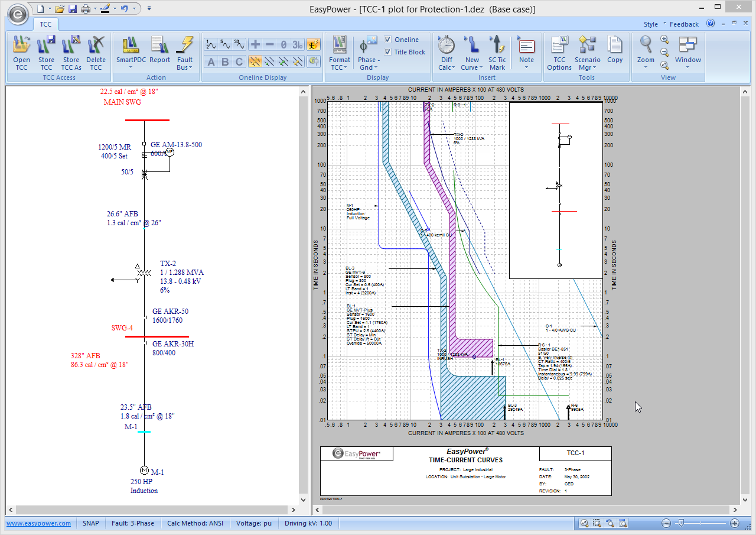This screenshot has height=535, width=756.
Task: Click Voltage: pu status entry
Action: [253, 523]
